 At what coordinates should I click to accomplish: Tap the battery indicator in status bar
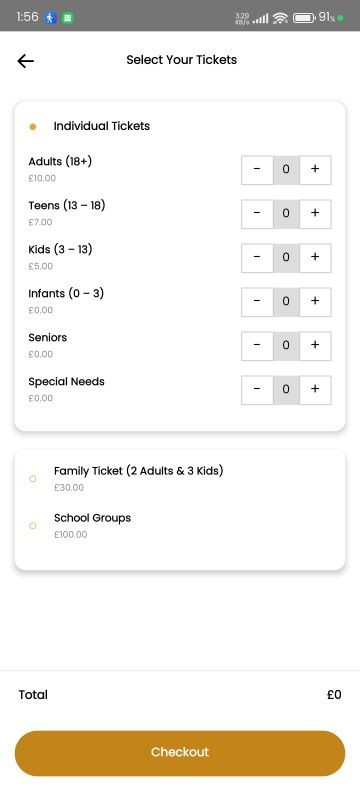tap(304, 18)
